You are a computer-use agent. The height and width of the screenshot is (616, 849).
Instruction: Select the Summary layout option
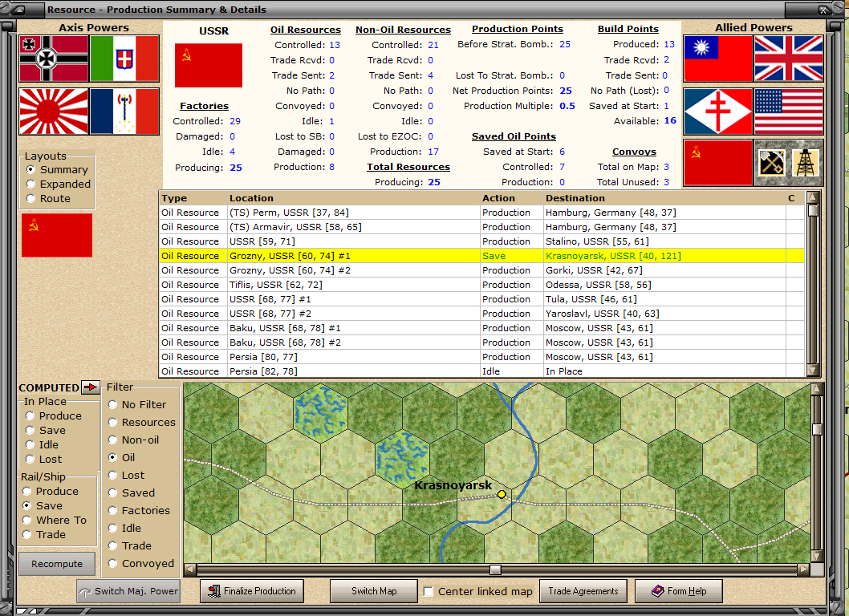point(58,169)
